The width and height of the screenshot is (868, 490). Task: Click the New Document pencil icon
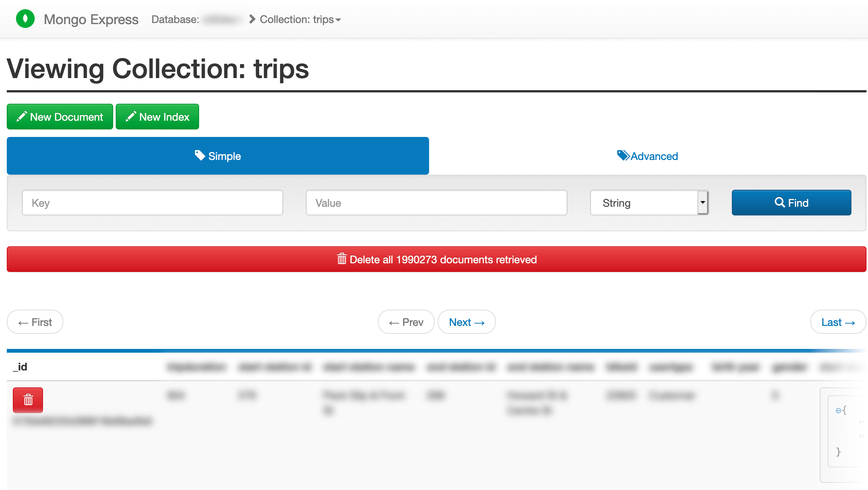[21, 116]
